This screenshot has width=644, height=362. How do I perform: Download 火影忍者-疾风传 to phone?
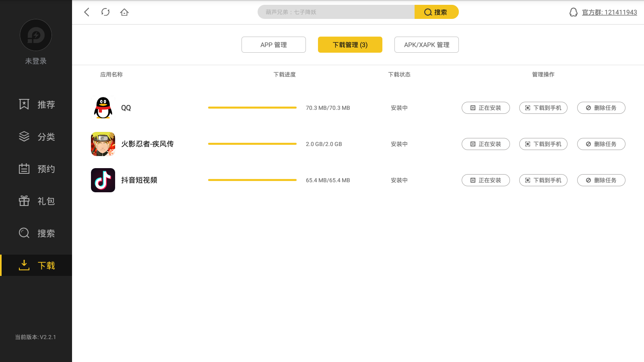543,144
